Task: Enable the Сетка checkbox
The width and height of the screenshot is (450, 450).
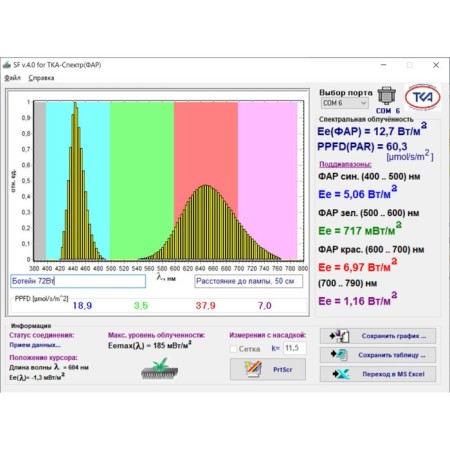Action: click(x=234, y=349)
